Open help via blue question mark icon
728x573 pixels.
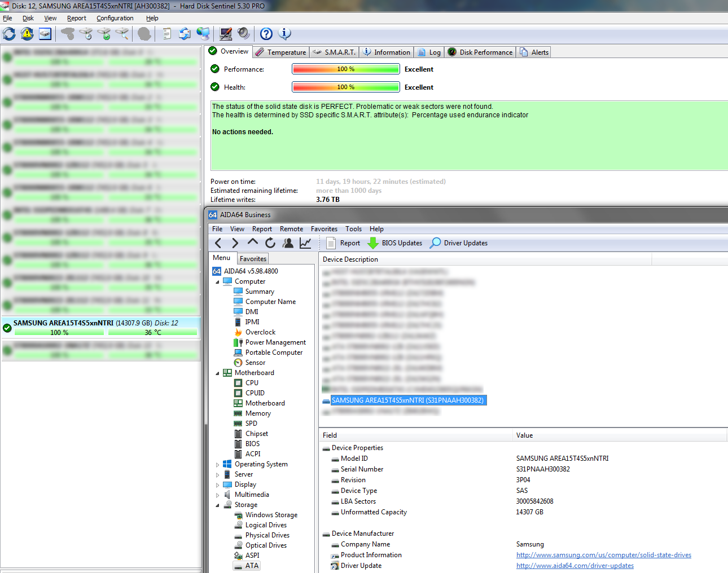[x=266, y=34]
